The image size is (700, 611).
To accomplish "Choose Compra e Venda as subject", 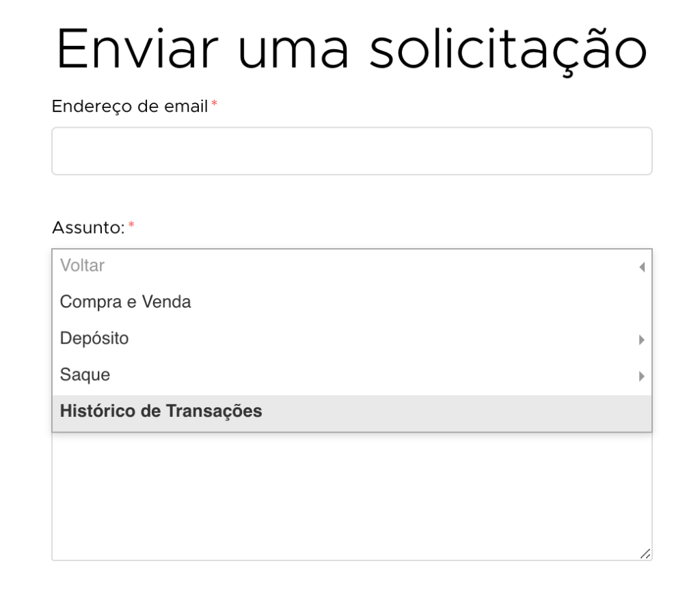I will click(x=352, y=302).
